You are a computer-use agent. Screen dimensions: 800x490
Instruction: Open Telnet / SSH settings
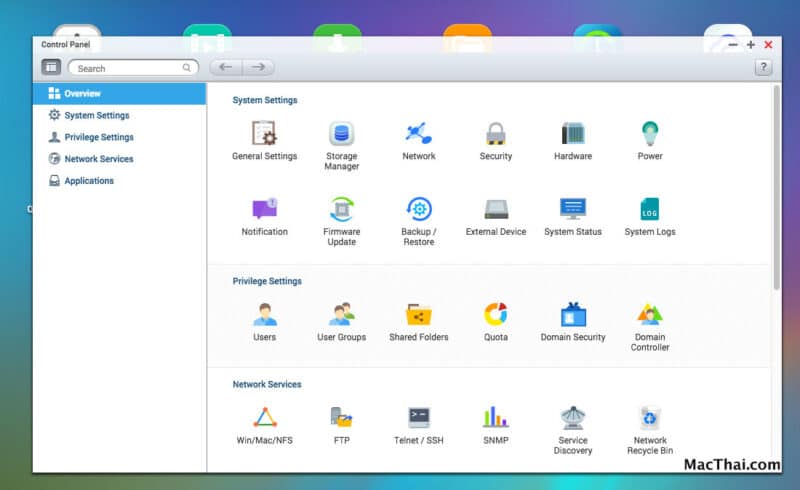coord(419,418)
